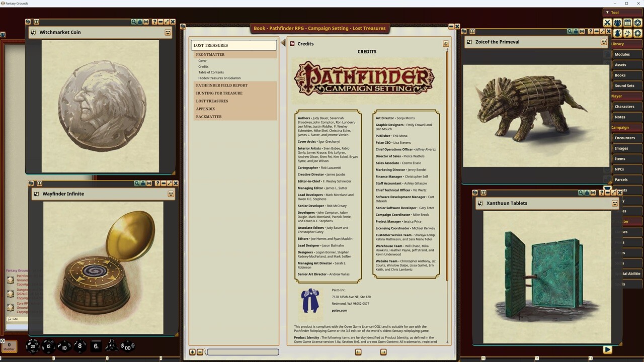Toggle sharing on the Zoicof the Primeval window
644x362 pixels.
(582, 32)
